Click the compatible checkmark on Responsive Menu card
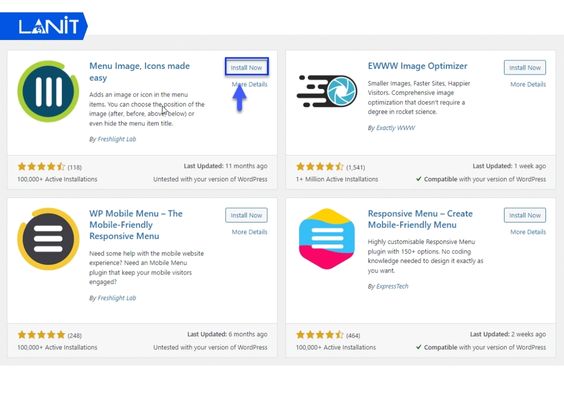This screenshot has height=400, width=564. click(x=419, y=347)
